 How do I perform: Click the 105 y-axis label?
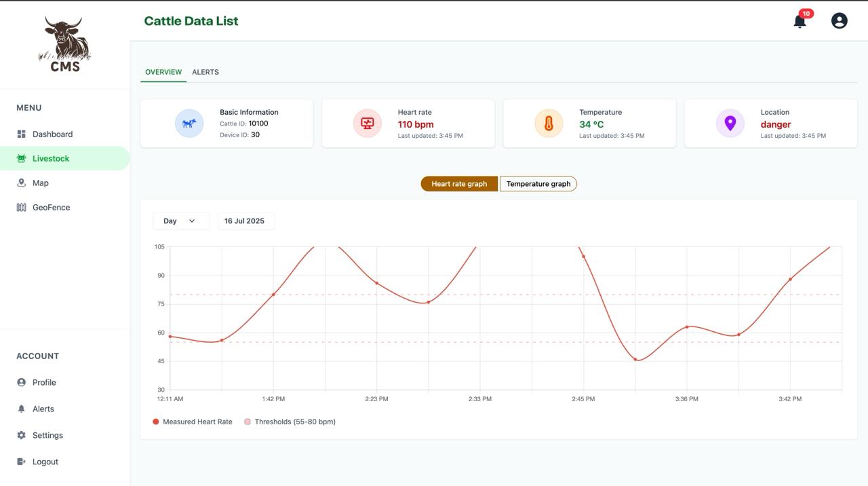coord(160,247)
